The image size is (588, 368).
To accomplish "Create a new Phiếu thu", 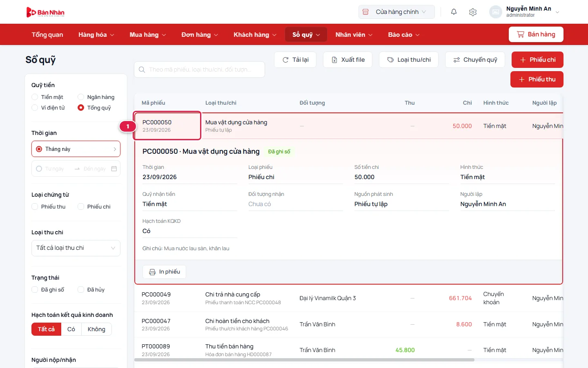I will tap(537, 79).
